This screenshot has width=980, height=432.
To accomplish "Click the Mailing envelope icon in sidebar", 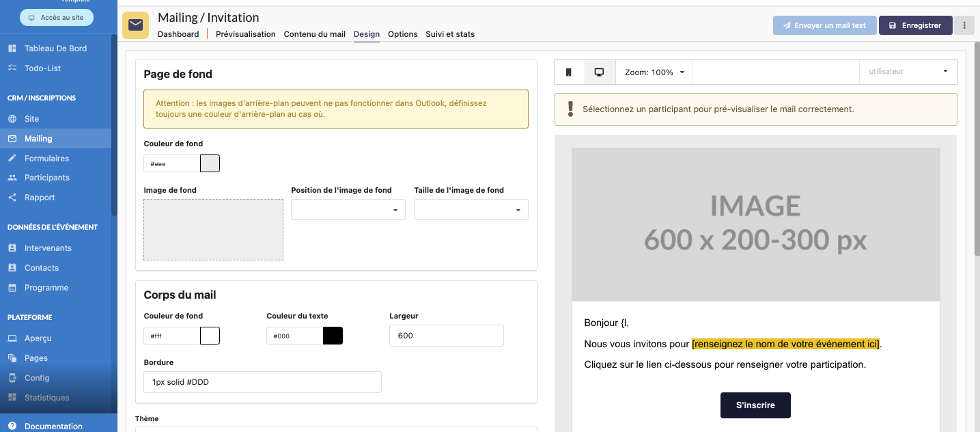I will click(x=12, y=139).
